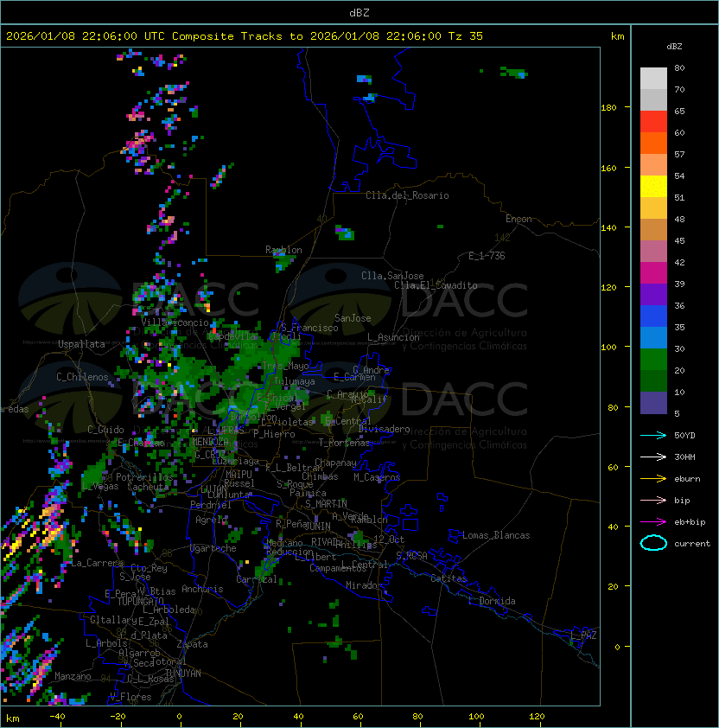The width and height of the screenshot is (719, 728).
Task: Click the 'Tz 35' value in header
Action: [466, 36]
